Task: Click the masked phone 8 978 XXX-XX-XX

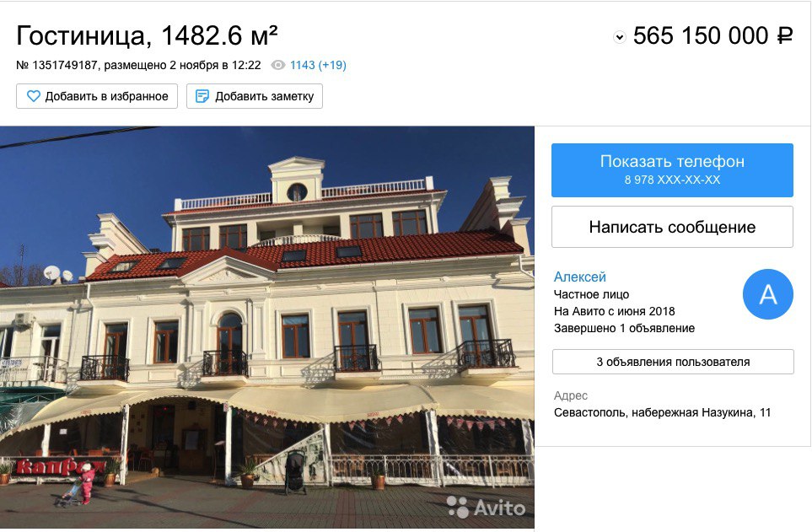Action: click(672, 180)
